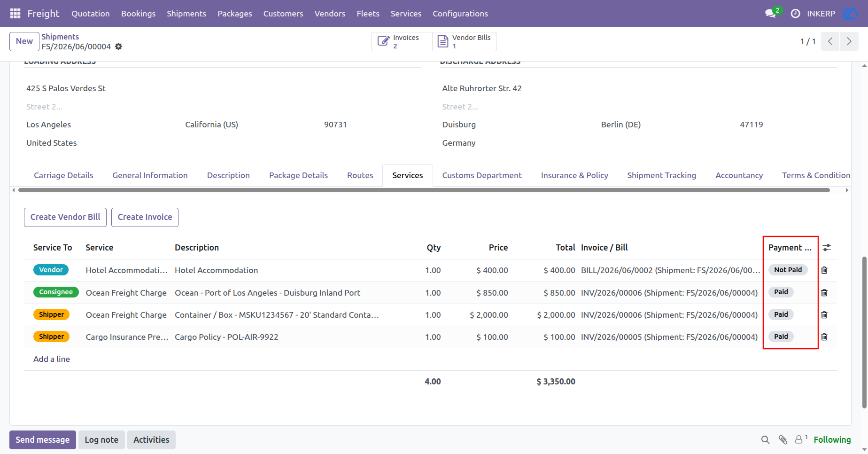This screenshot has width=868, height=454.
Task: Click the search icon in chatter
Action: [x=765, y=440]
